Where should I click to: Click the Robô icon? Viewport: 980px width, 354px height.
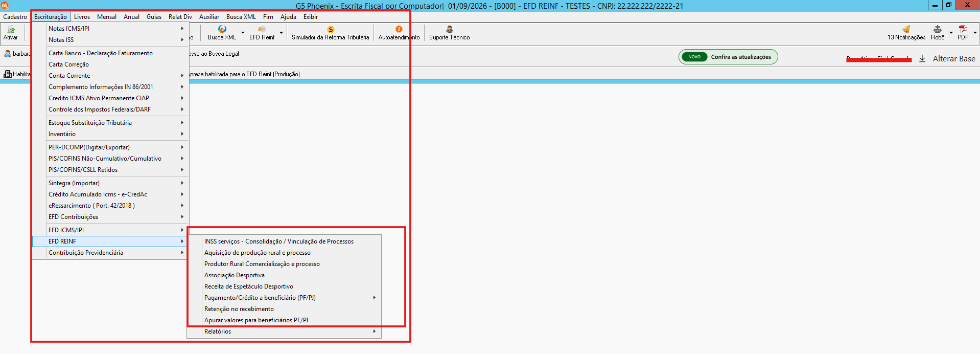pos(938,29)
